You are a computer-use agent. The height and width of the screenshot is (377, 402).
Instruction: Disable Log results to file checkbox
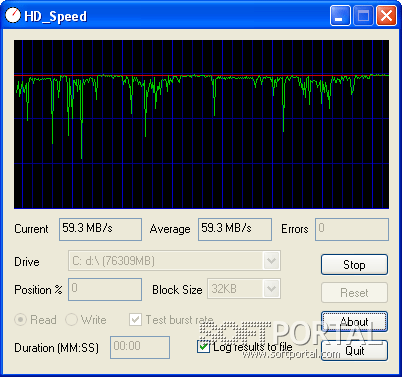(203, 347)
